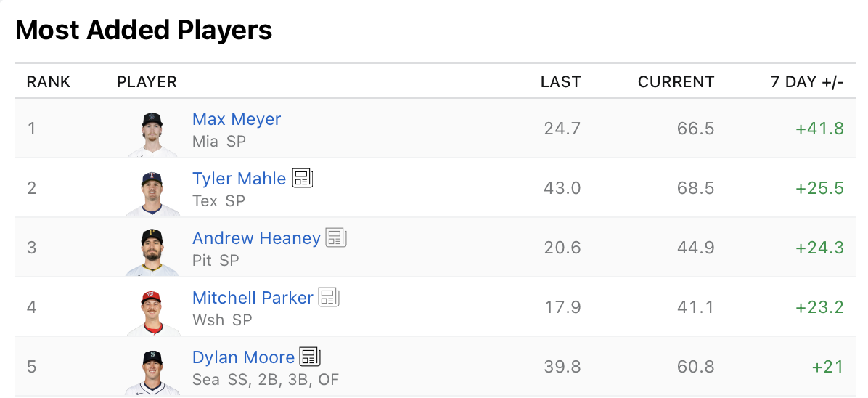
Task: Open the Dylan Moore player link
Action: coord(243,357)
